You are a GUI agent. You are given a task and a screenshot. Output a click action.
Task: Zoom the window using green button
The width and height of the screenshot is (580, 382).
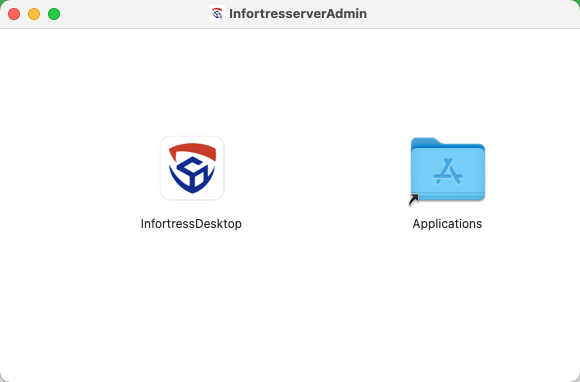(x=54, y=14)
